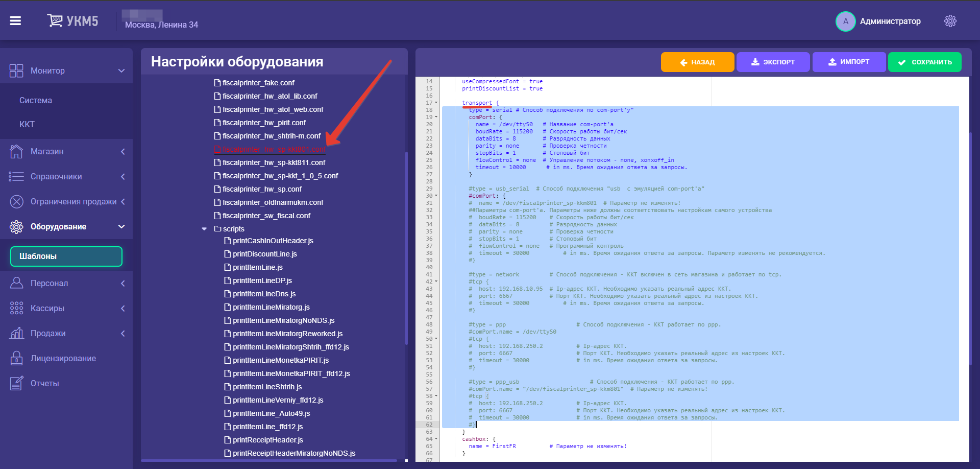
Task: Click the file tree vertical scrollbar
Action: click(406, 248)
